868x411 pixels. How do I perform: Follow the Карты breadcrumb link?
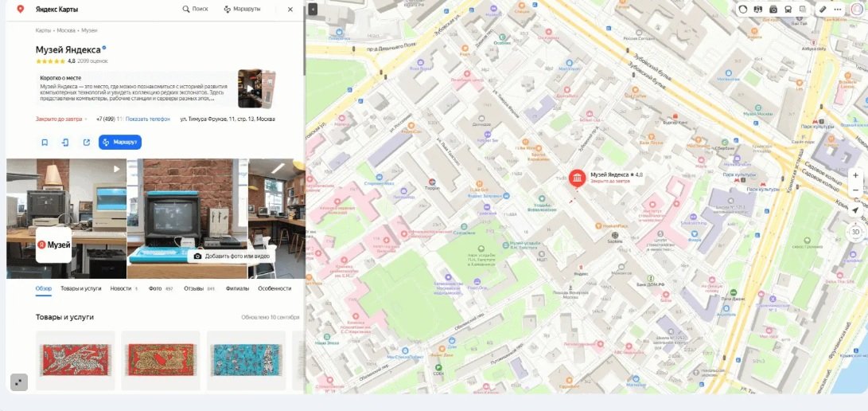[43, 30]
